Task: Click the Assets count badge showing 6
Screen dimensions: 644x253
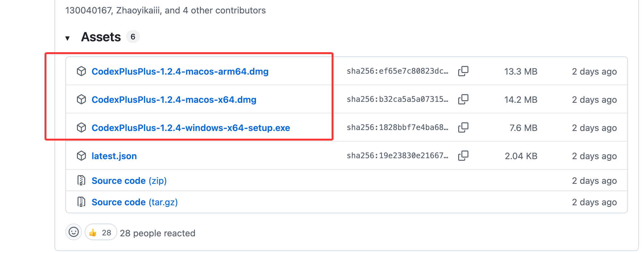Action: point(133,37)
